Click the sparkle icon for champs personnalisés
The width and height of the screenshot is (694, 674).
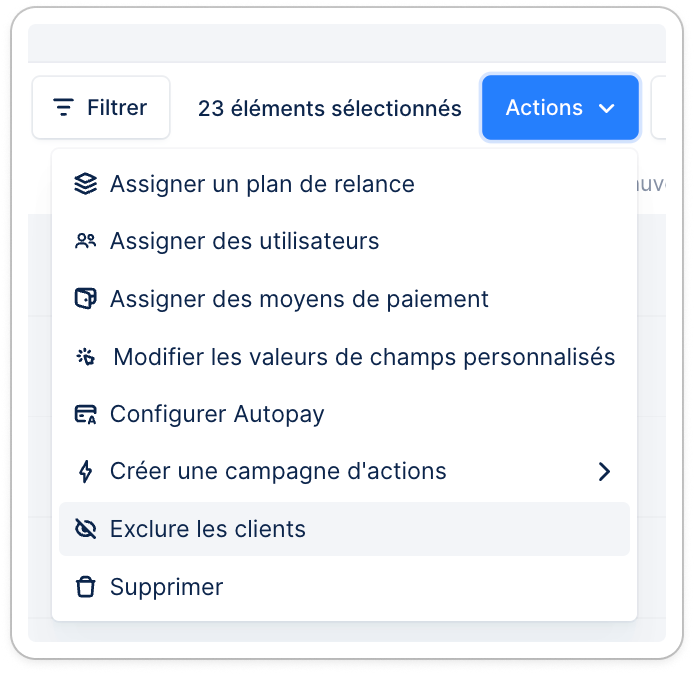[85, 357]
